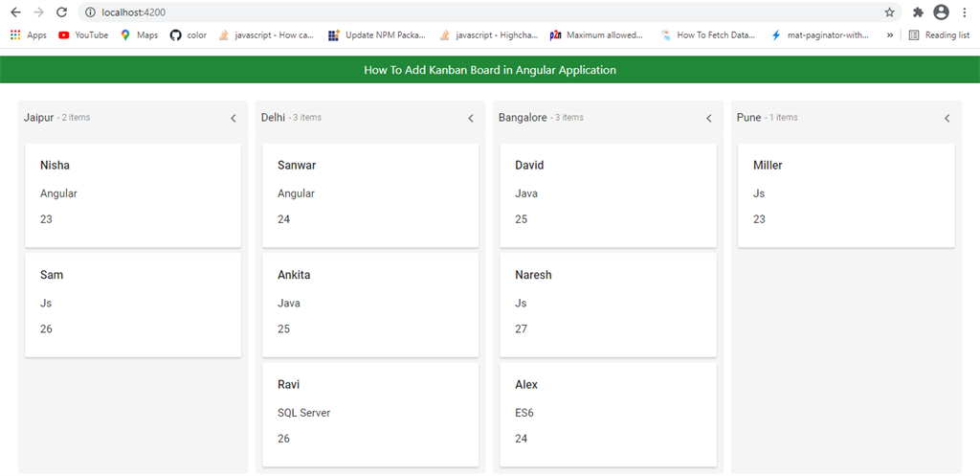This screenshot has height=476, width=980.
Task: Select the Miller card in Pune
Action: pos(846,195)
